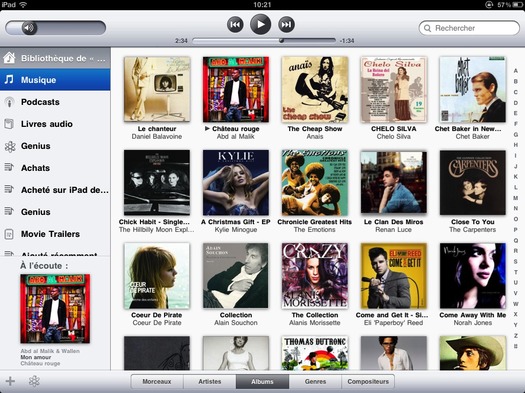Screen dimensions: 525x393
Task: Click the battery percentage indicator
Action: (x=504, y=5)
